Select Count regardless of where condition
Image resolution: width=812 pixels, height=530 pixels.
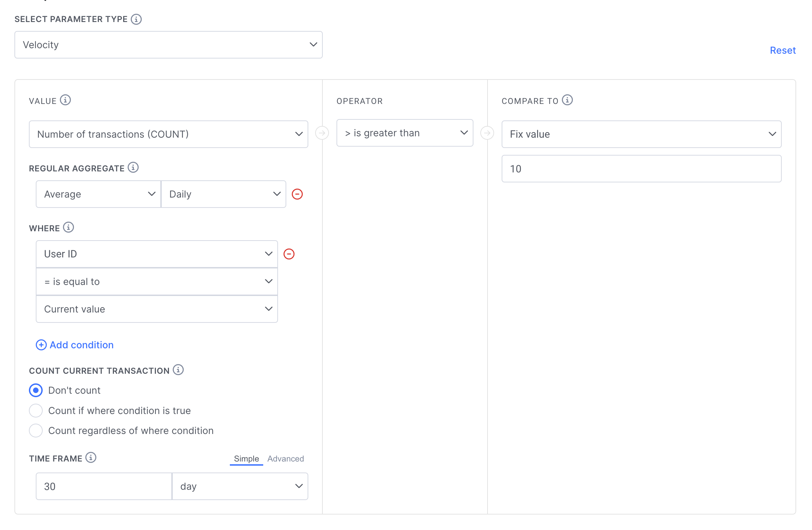[x=36, y=431]
